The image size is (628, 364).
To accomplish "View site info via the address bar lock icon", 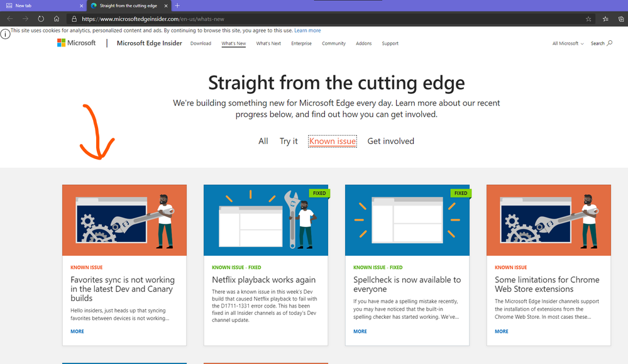I will 74,19.
